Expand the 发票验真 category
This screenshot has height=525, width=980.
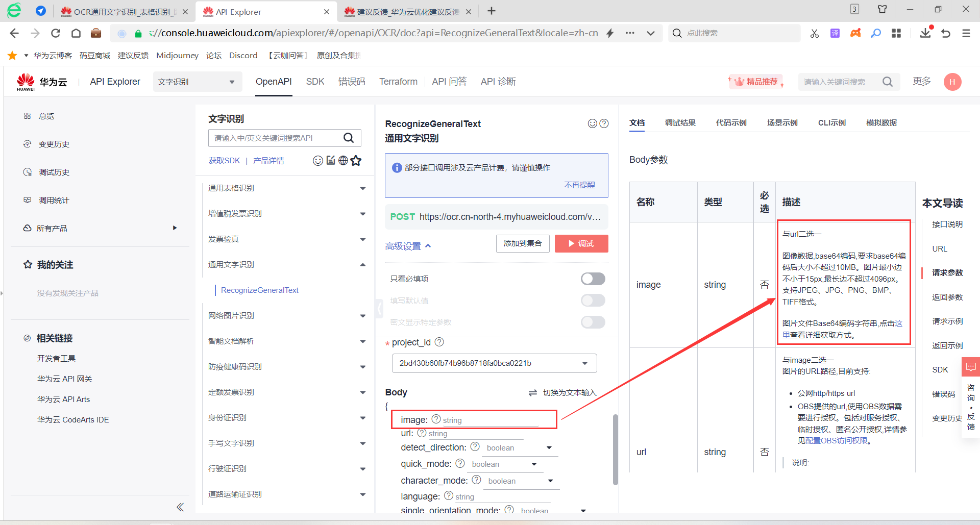tap(363, 239)
